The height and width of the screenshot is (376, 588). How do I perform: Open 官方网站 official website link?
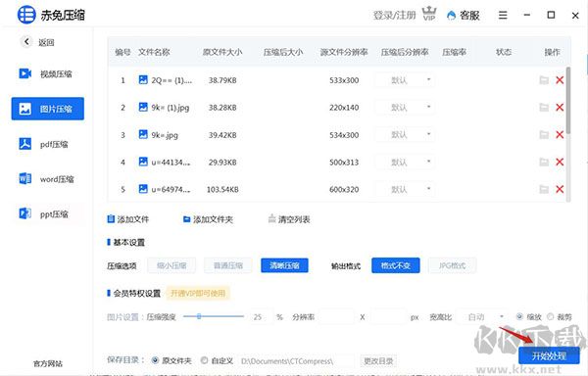(48, 363)
